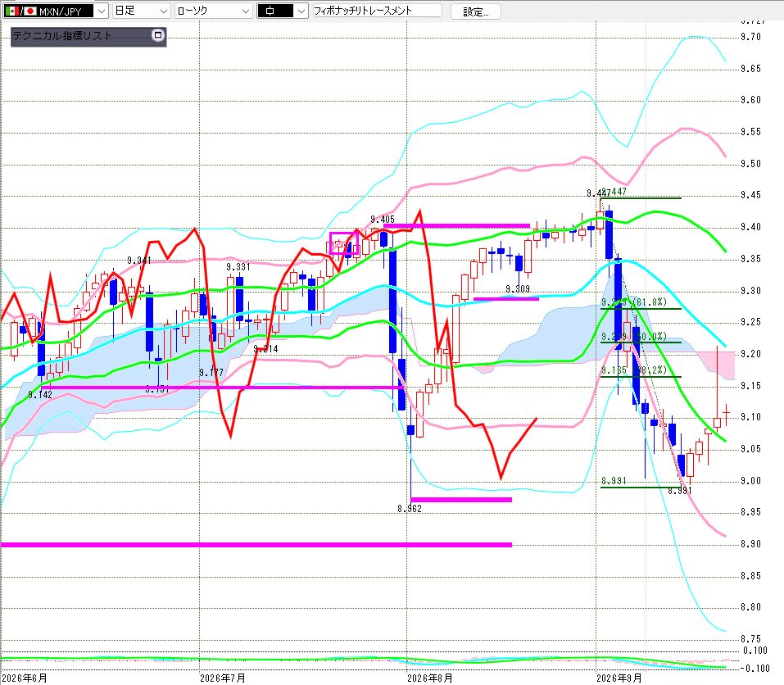Click the 2026年9月 date axis label

[x=619, y=678]
